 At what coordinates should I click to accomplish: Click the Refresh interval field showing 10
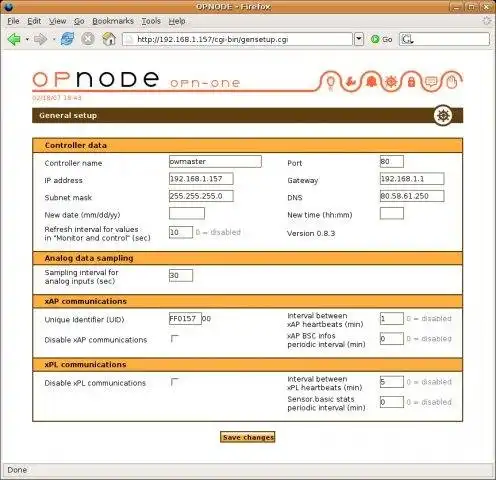(x=181, y=232)
